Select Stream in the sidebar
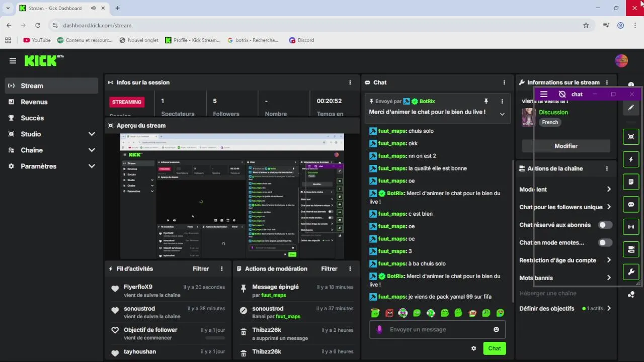644x362 pixels. 51,85
